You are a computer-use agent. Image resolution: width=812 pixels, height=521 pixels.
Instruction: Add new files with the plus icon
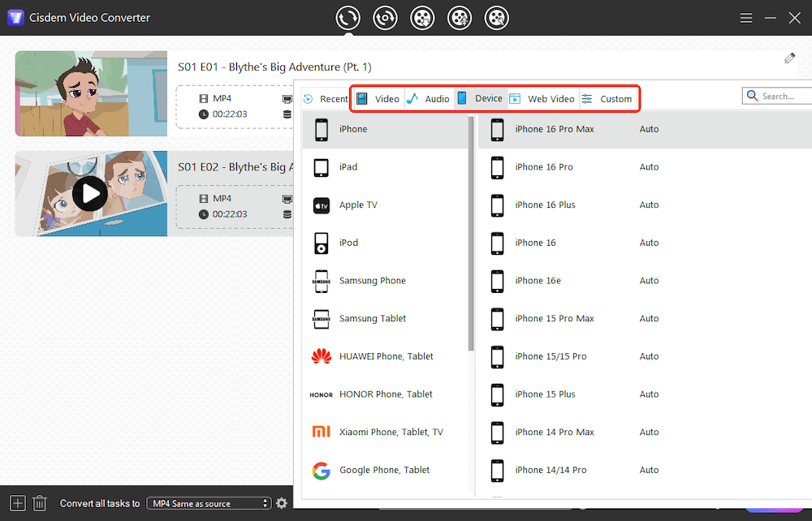(x=16, y=503)
